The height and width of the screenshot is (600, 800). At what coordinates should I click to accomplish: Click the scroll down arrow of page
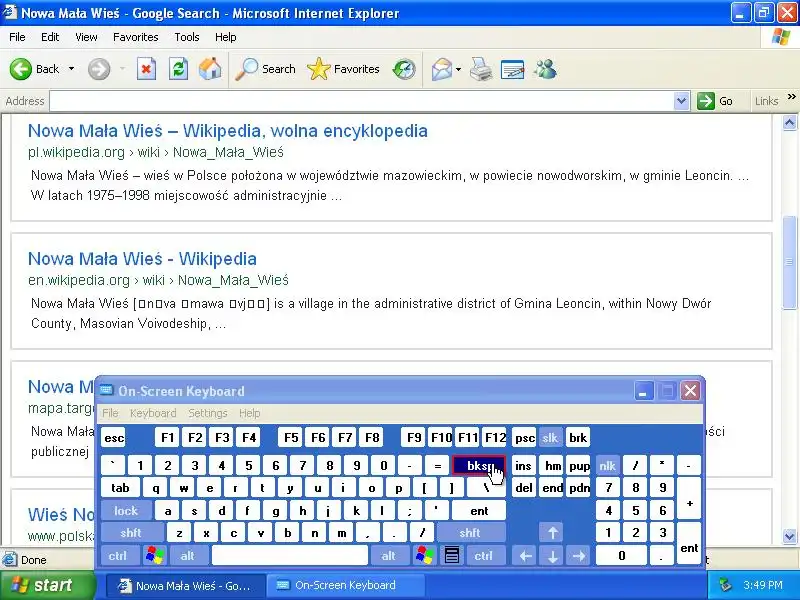(x=789, y=536)
